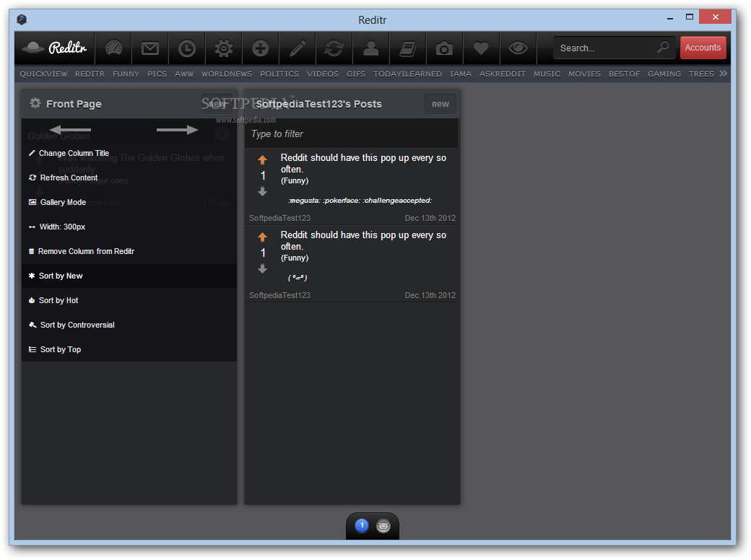Expand more subreddits with double chevron
Image resolution: width=751 pixels, height=560 pixels.
tap(724, 73)
